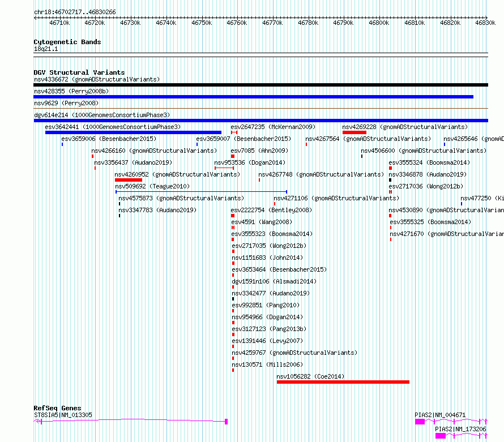Click nsv4266160 (gnomADStructuralVariants) label

click(x=154, y=151)
